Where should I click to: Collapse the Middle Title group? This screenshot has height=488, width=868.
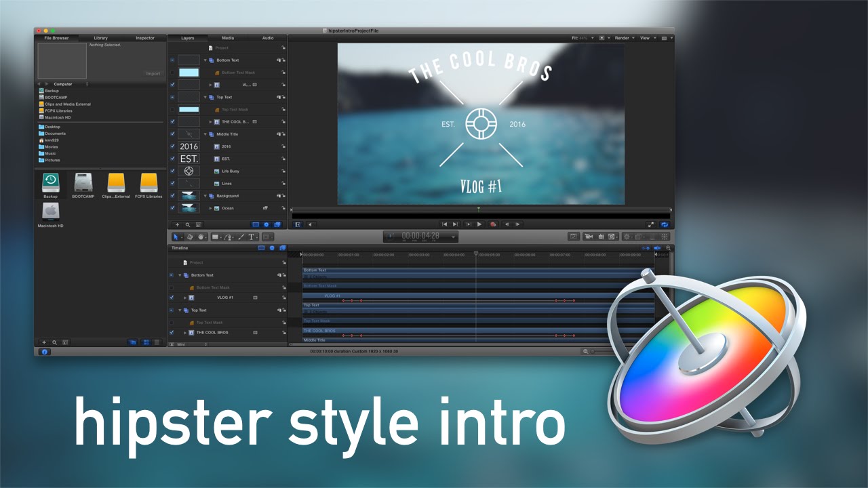(205, 134)
